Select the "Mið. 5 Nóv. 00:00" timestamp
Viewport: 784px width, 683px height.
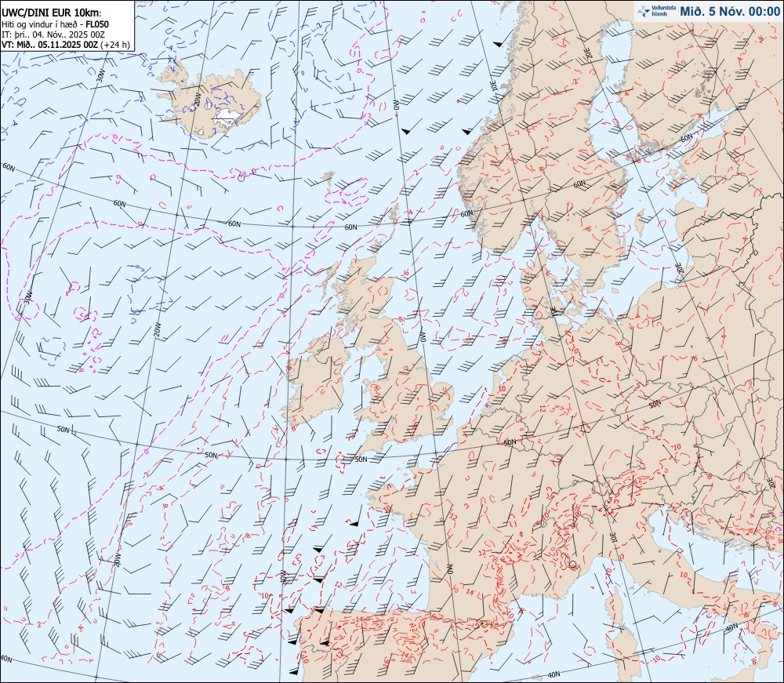click(729, 12)
